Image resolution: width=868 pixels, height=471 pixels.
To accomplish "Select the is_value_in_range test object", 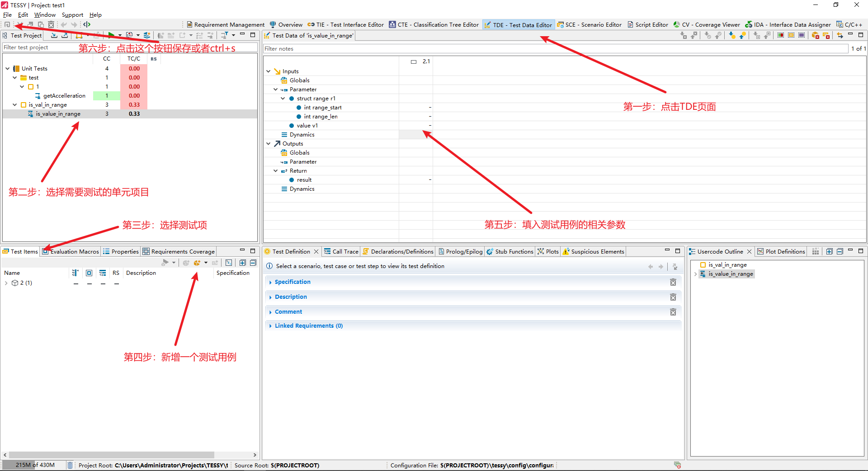I will (x=58, y=114).
